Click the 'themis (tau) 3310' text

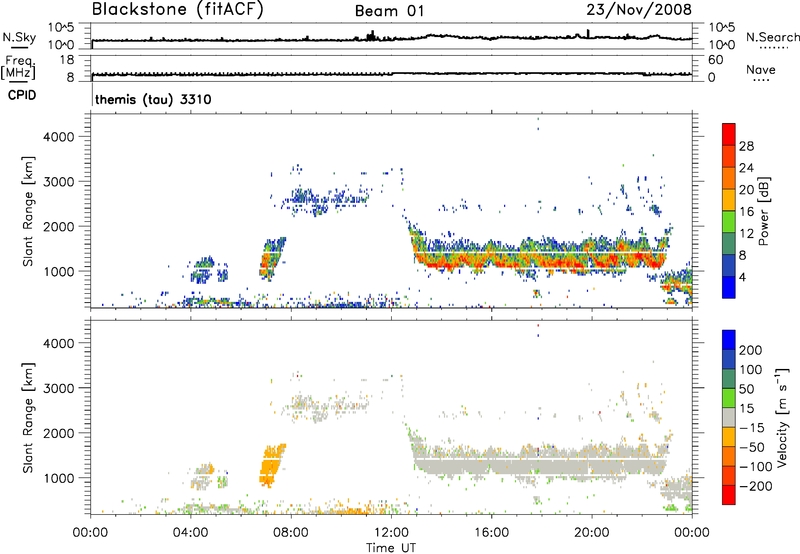pos(153,99)
